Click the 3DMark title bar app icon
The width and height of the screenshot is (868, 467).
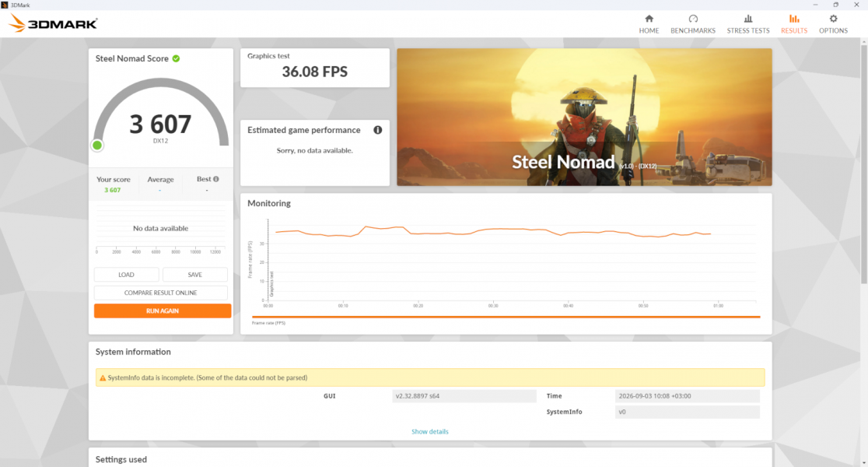5,5
